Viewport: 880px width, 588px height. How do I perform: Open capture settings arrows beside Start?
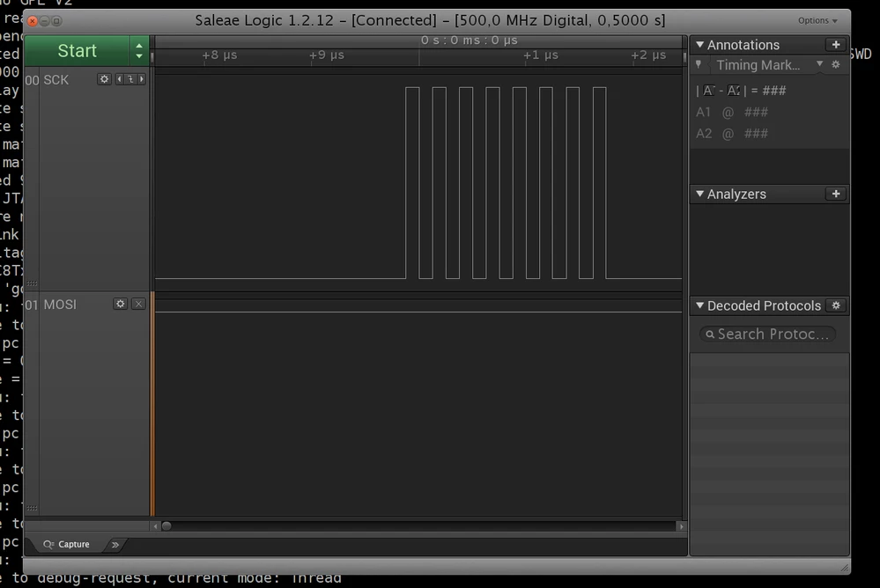[x=139, y=51]
